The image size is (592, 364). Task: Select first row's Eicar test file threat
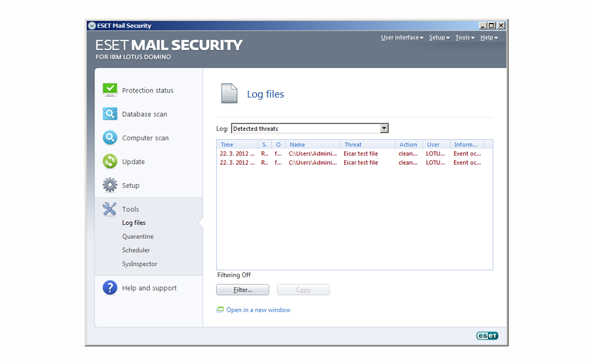coord(361,154)
